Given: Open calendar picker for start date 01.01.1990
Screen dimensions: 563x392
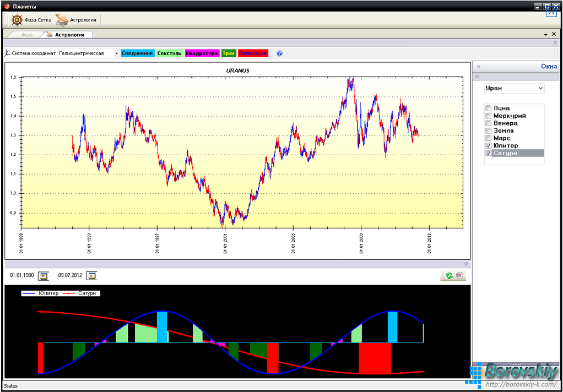Looking at the screenshot, I should pos(43,276).
